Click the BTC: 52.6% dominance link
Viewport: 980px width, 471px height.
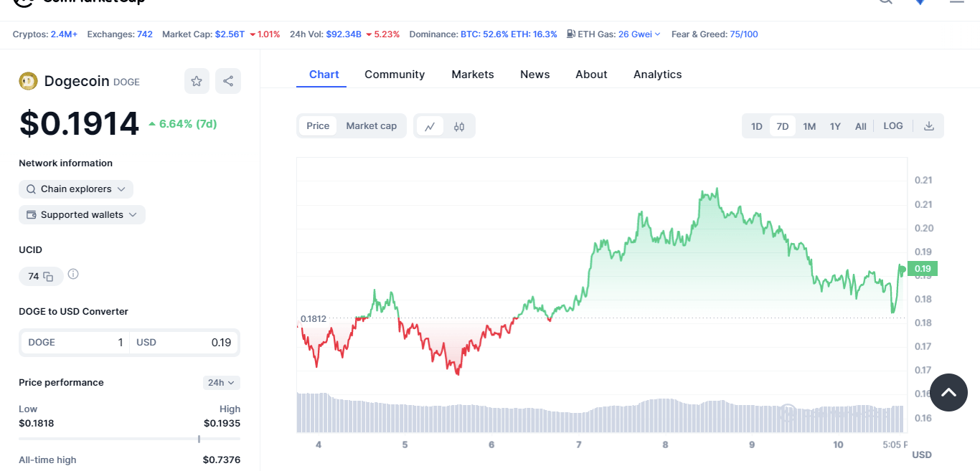pyautogui.click(x=484, y=34)
